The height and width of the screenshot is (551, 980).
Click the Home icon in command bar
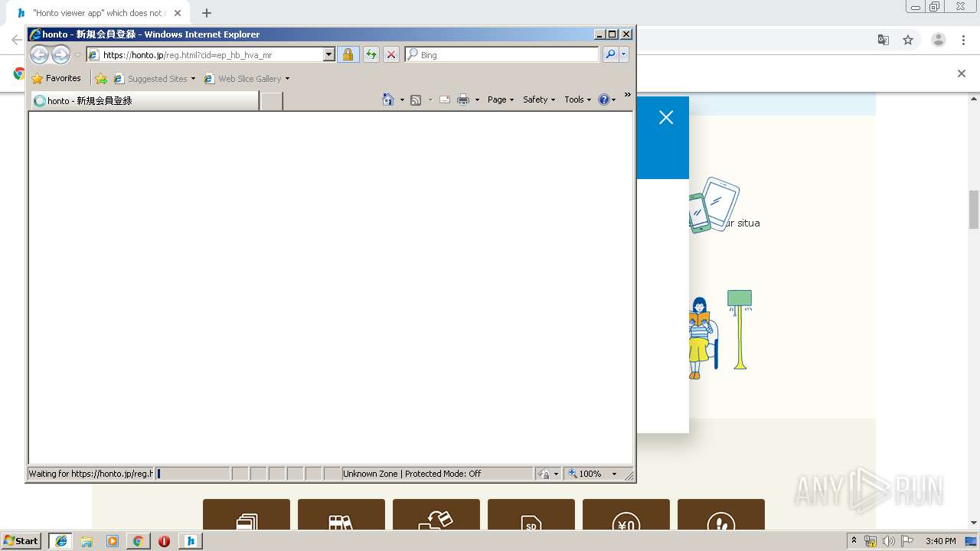coord(388,99)
